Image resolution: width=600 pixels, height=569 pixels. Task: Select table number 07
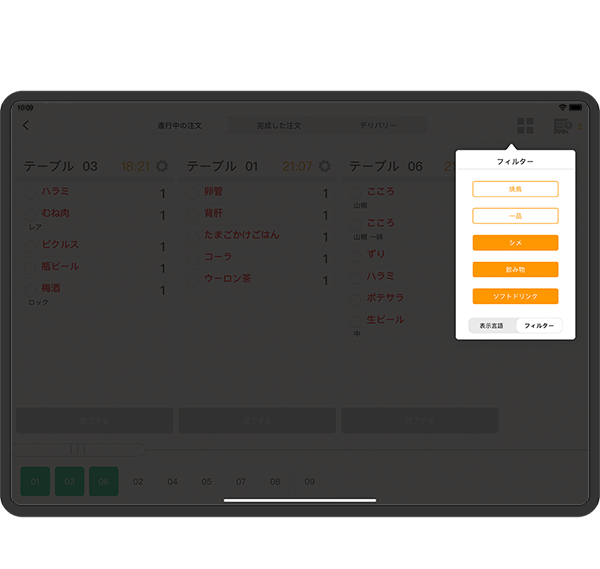[241, 481]
